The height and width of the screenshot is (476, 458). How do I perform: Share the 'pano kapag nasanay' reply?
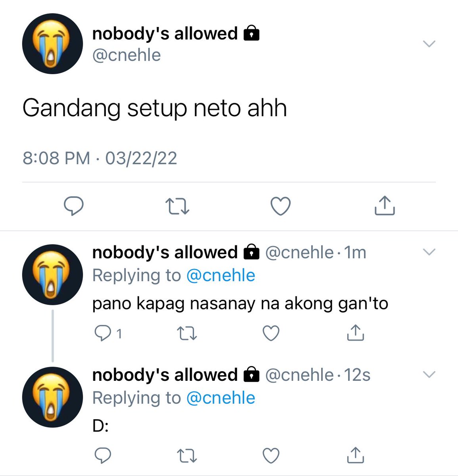[355, 333]
